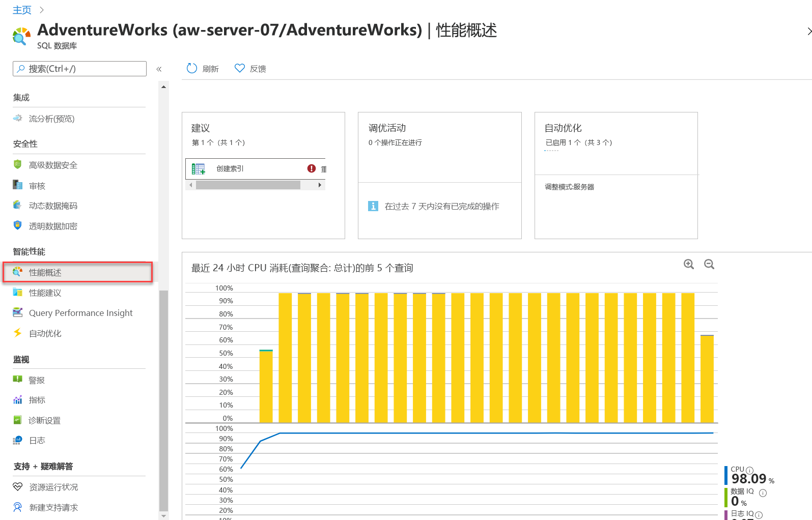Click right arrow of recommendation scrollbar
The width and height of the screenshot is (812, 520).
320,185
